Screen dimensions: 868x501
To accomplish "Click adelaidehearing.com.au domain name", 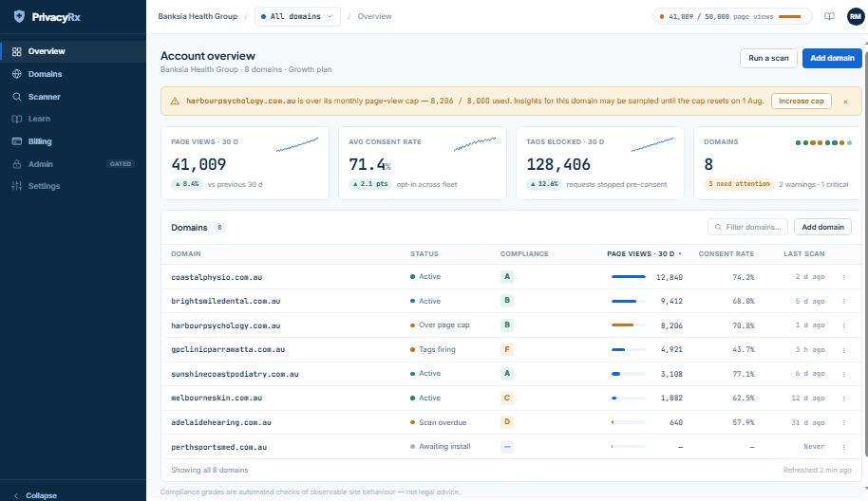I will 221,422.
